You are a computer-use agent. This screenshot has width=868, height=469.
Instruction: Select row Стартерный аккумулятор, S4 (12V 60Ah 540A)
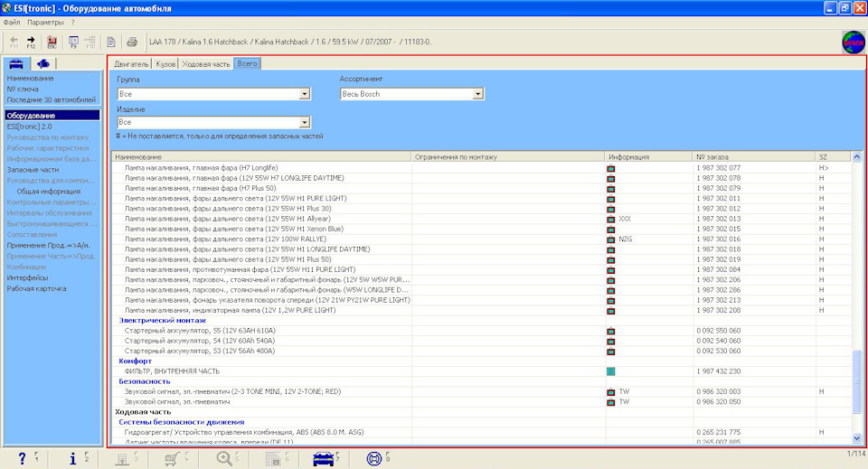pyautogui.click(x=482, y=342)
